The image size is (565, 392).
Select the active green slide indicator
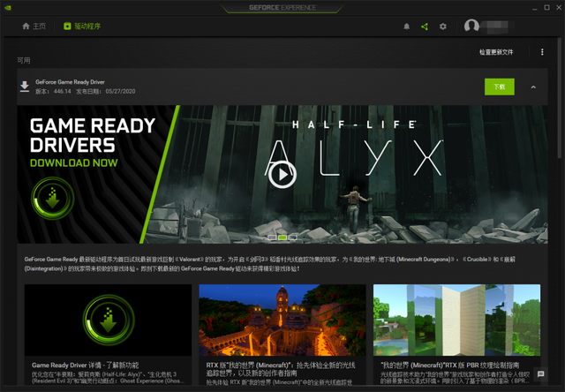tap(282, 237)
